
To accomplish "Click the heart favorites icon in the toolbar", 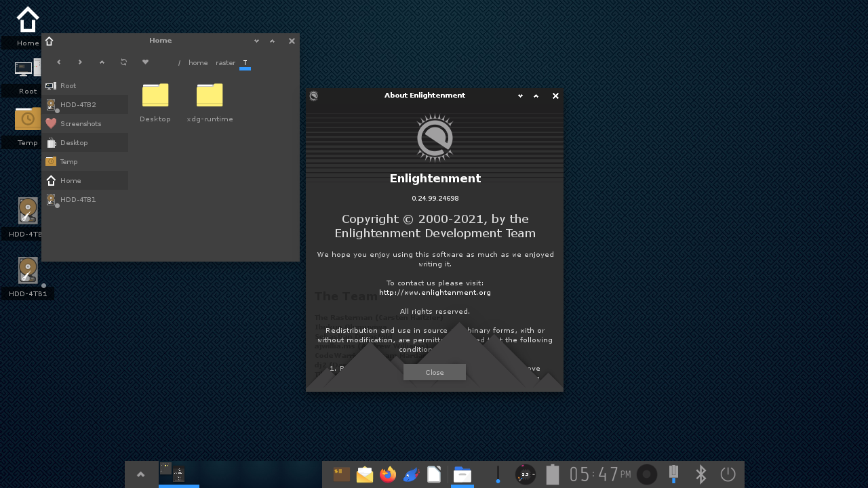I will point(145,62).
